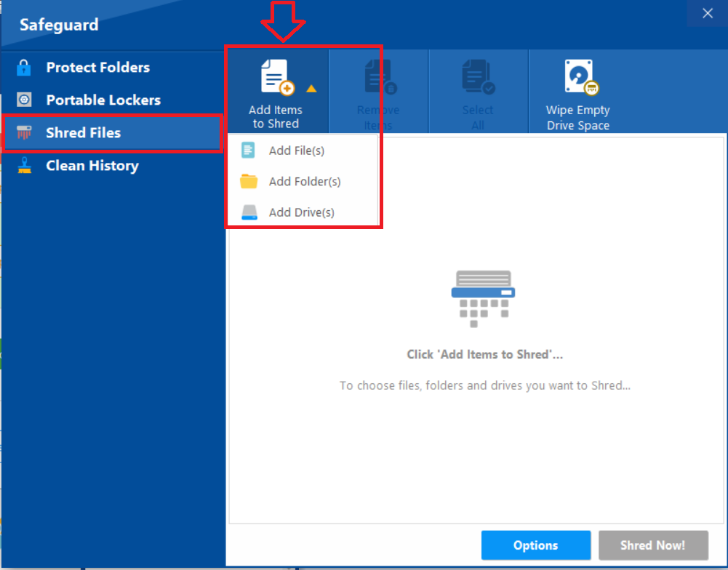Choose Add Drive(s) menu entry
This screenshot has width=728, height=570.
(303, 212)
